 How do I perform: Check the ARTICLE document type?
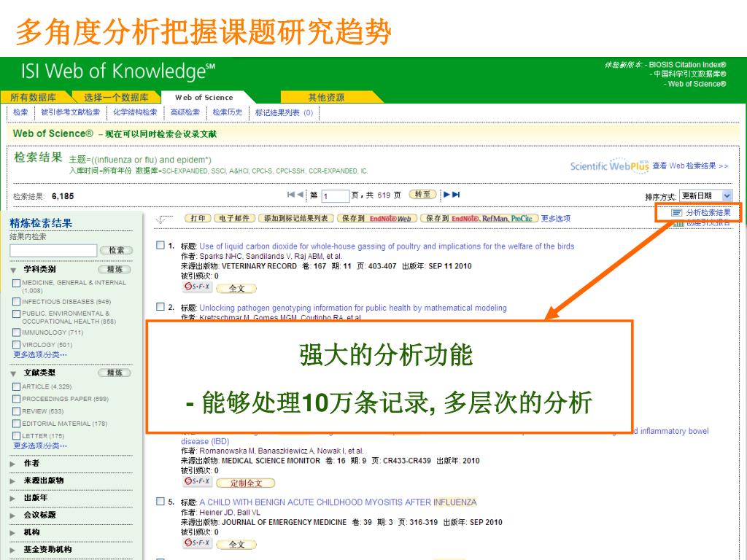(x=16, y=386)
